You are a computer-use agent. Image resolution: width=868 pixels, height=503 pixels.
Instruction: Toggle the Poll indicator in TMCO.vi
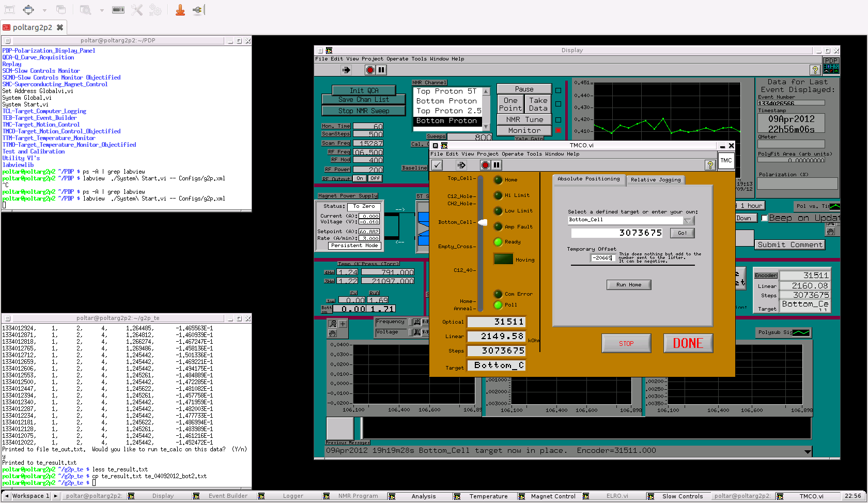498,305
